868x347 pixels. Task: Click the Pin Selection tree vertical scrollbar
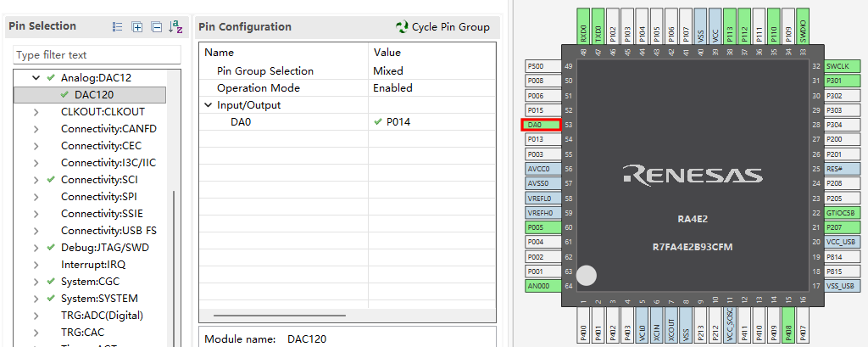click(175, 269)
